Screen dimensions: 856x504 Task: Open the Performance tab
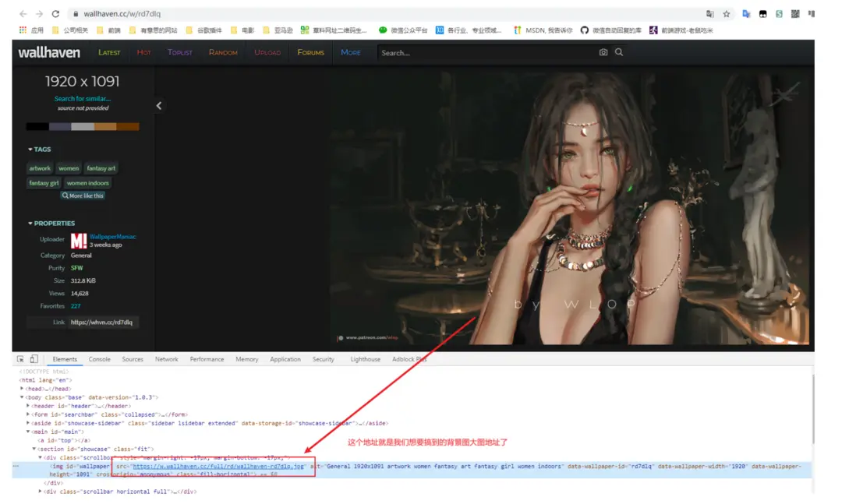(x=207, y=359)
